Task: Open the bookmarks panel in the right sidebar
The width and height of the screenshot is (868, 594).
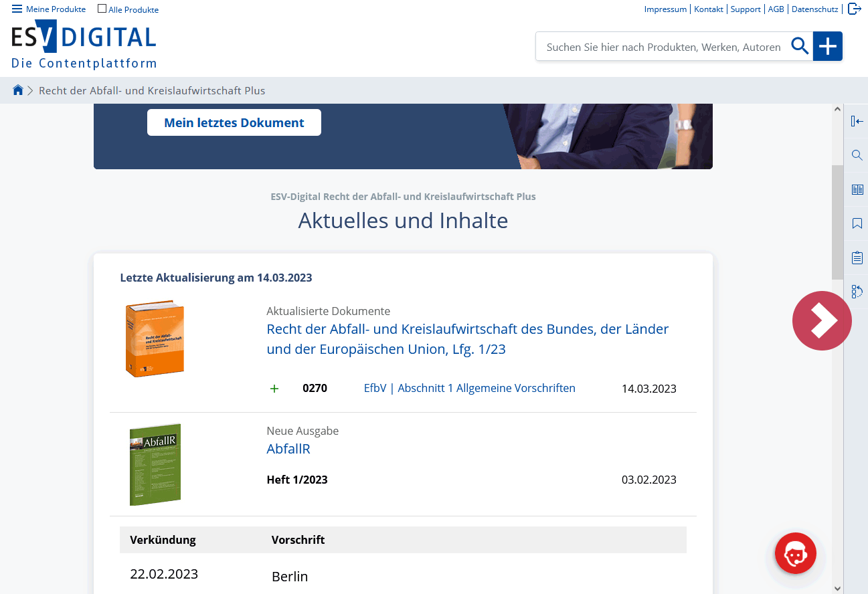Action: [857, 223]
